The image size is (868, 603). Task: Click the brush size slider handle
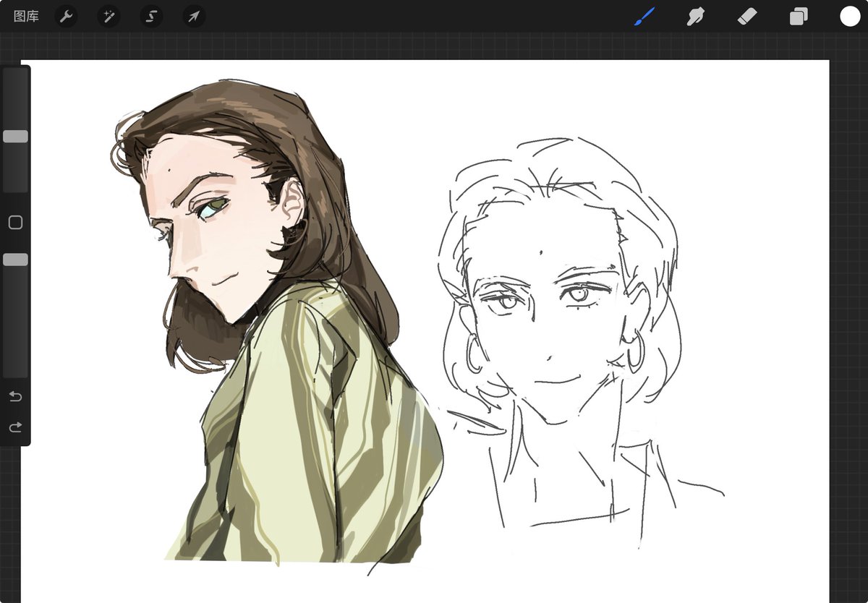pyautogui.click(x=15, y=137)
